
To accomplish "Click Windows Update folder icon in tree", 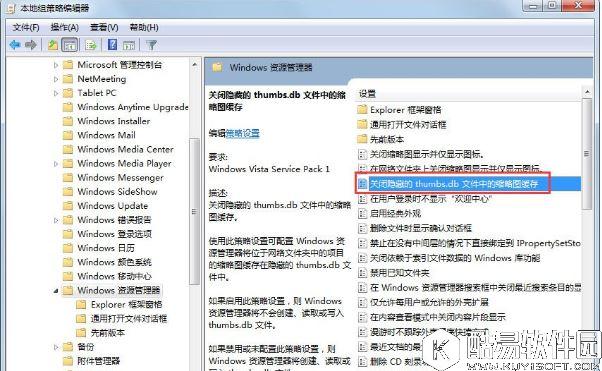I will pos(68,206).
